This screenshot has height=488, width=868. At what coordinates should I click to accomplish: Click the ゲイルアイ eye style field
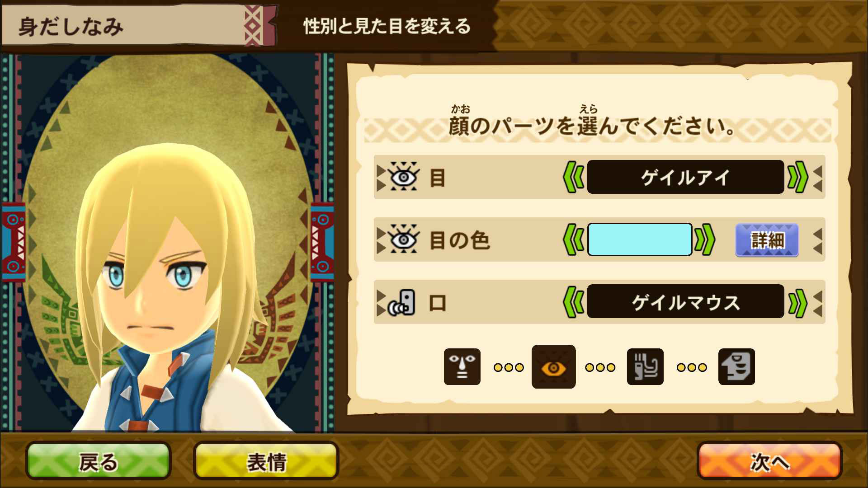(685, 177)
